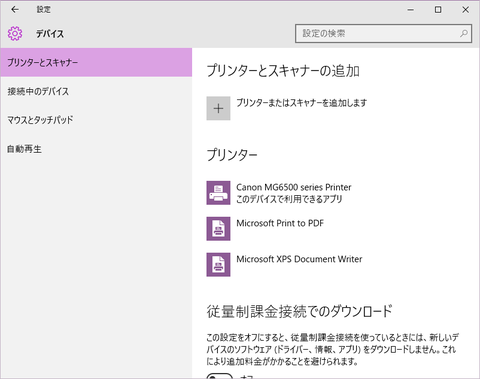The image size is (480, 379).
Task: Open マウスとタッチパッド settings
Action: (96, 120)
